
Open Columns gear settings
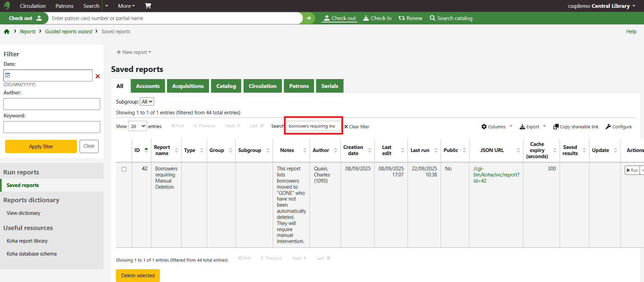(493, 127)
